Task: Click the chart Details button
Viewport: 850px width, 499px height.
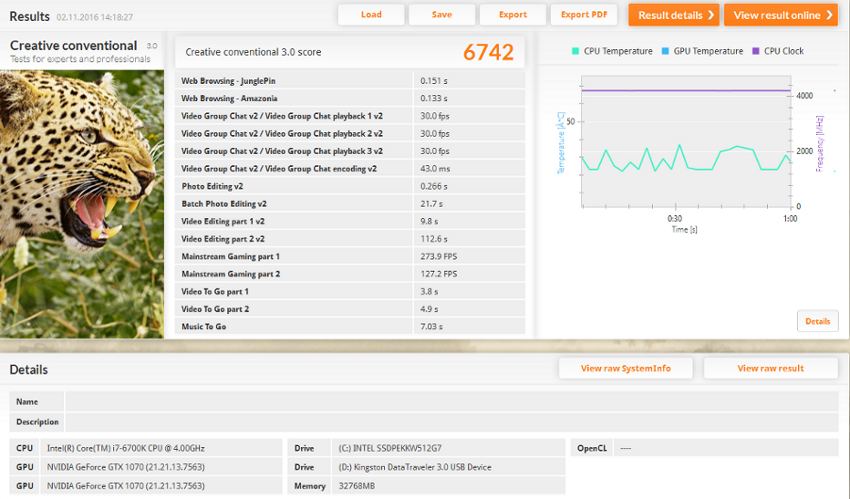Action: pos(817,321)
